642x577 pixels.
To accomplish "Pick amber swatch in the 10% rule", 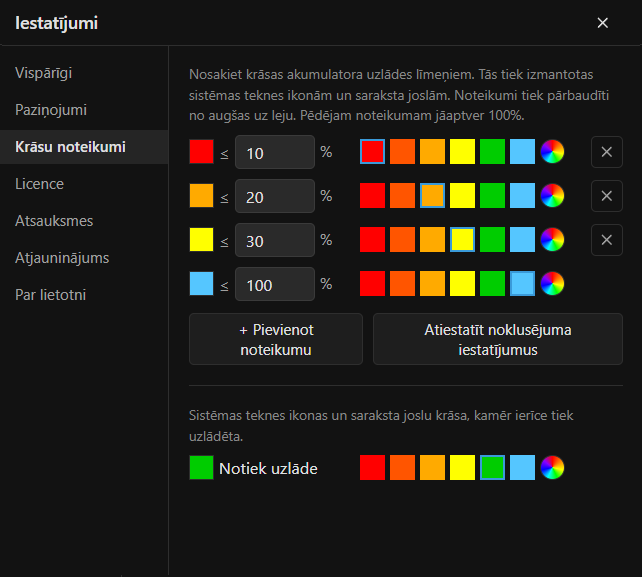I will [x=432, y=152].
